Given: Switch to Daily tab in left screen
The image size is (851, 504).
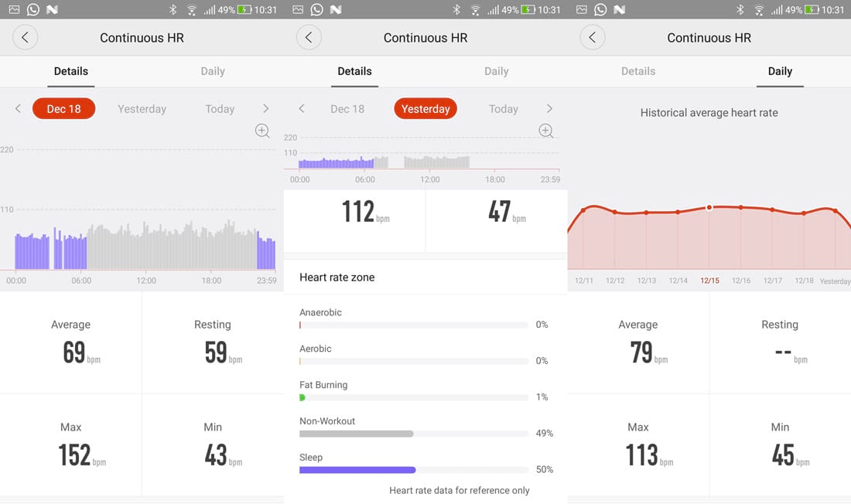Looking at the screenshot, I should coord(213,71).
